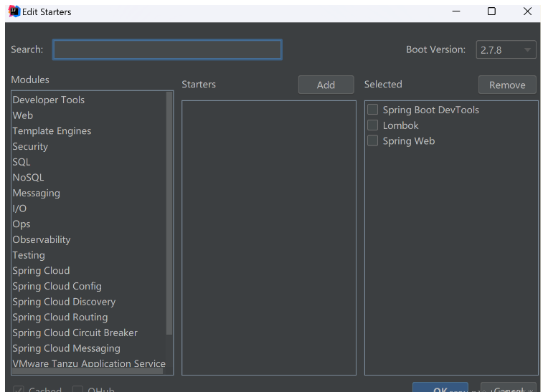Click the Remove button

pyautogui.click(x=507, y=85)
